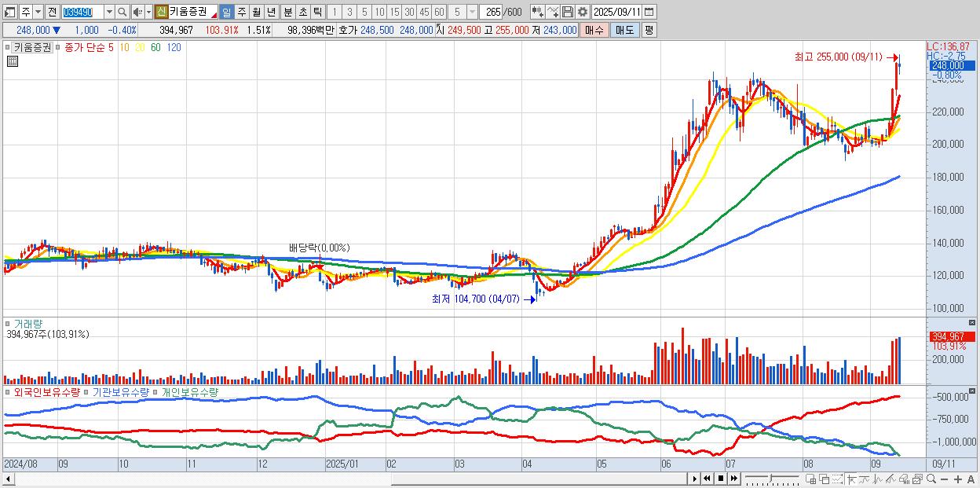Click the 키움증권 chart legend label
980x488 pixels.
click(x=31, y=47)
